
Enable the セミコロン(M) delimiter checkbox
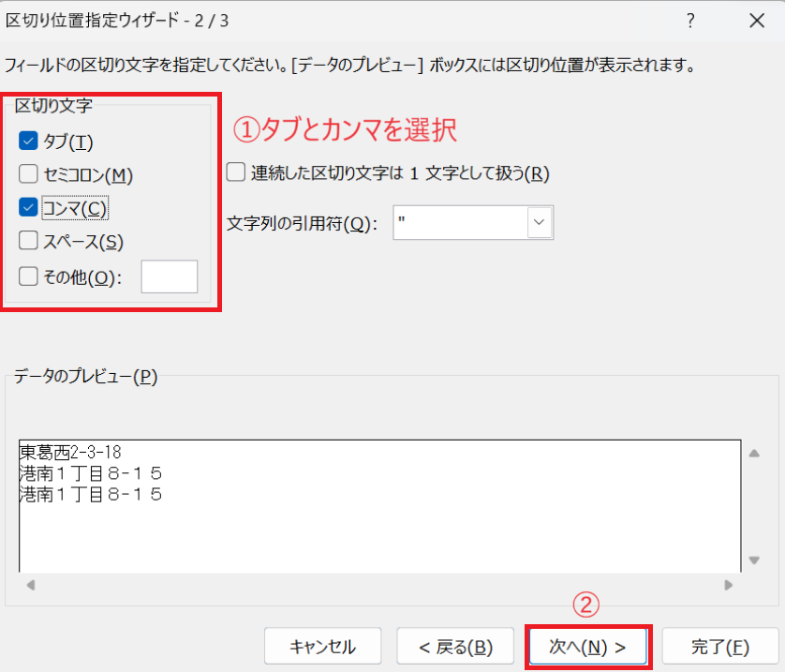(28, 174)
